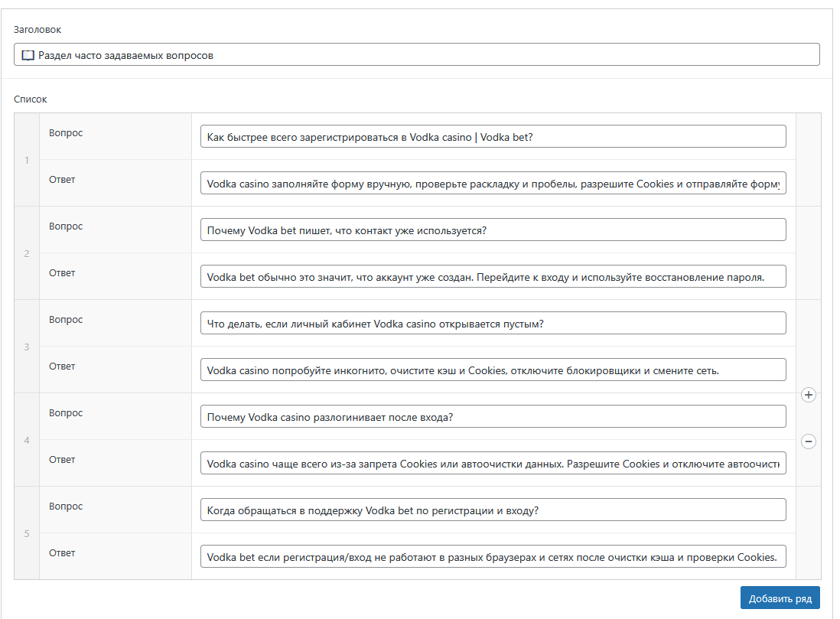840x619 pixels.
Task: Edit row 4 answer about Cookies ban
Action: [x=493, y=464]
